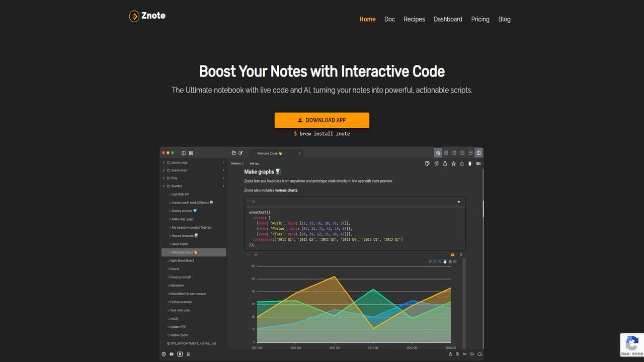The image size is (644, 362).
Task: Open the Pricing nav item
Action: 480,19
